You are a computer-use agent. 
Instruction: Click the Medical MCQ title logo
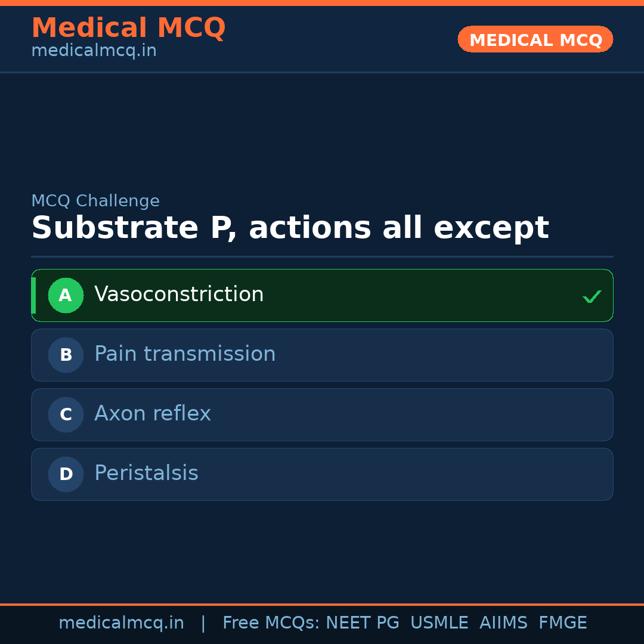[128, 28]
